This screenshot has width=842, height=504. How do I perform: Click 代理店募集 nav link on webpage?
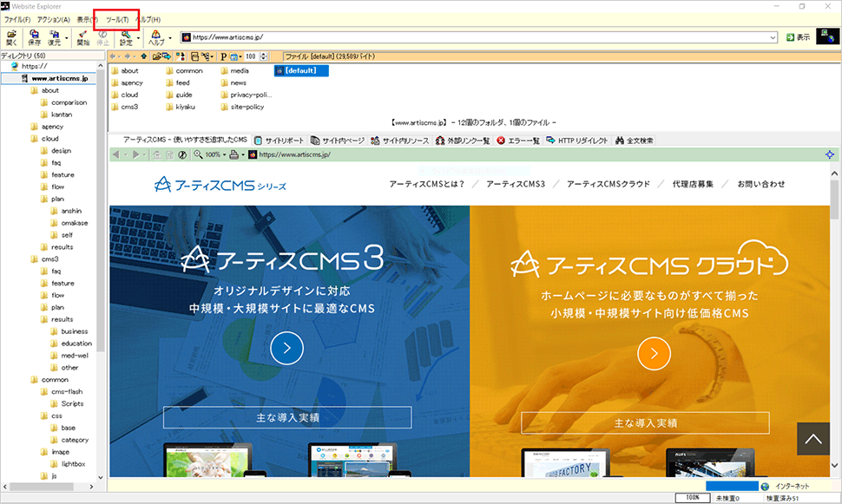click(693, 184)
